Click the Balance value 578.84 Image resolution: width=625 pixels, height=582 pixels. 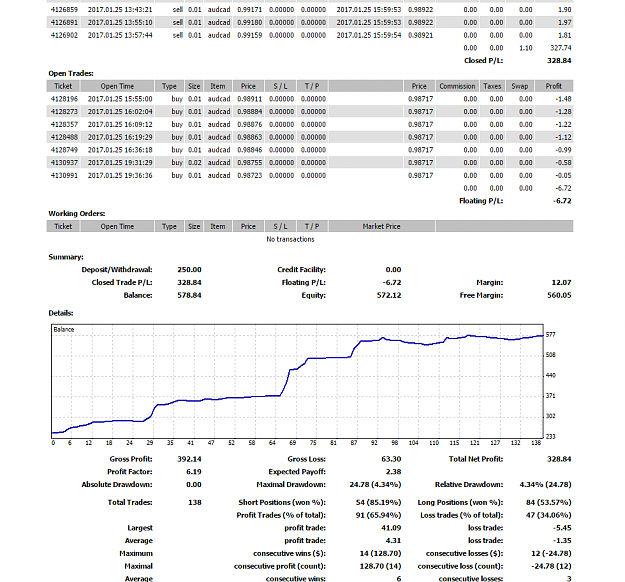[189, 295]
